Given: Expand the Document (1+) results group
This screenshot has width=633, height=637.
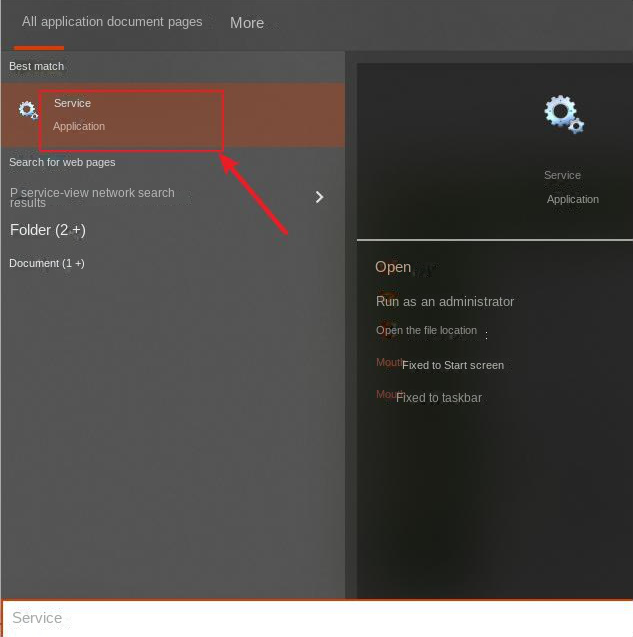Looking at the screenshot, I should [x=47, y=263].
